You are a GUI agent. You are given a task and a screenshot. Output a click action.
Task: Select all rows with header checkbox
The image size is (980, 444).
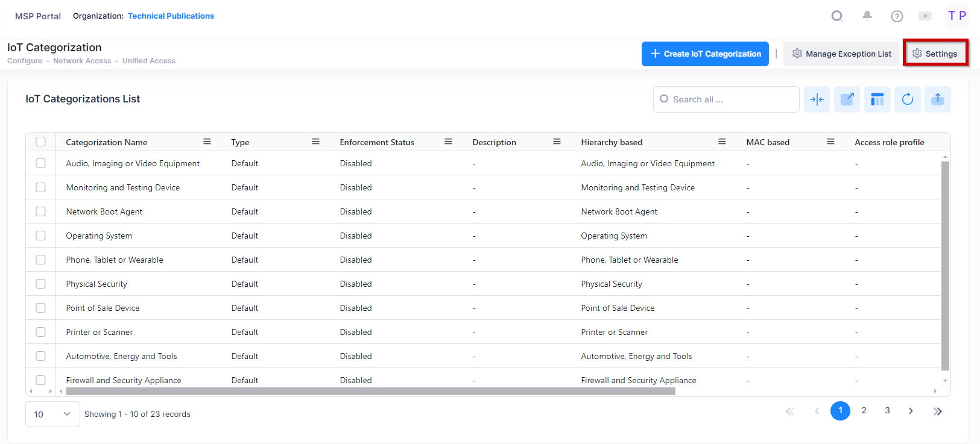[x=40, y=142]
